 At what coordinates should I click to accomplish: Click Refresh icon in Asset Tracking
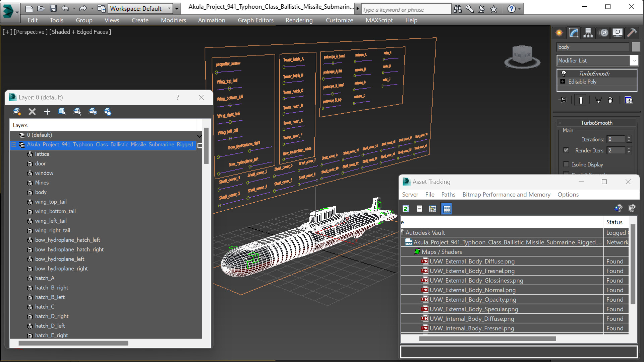click(x=406, y=209)
